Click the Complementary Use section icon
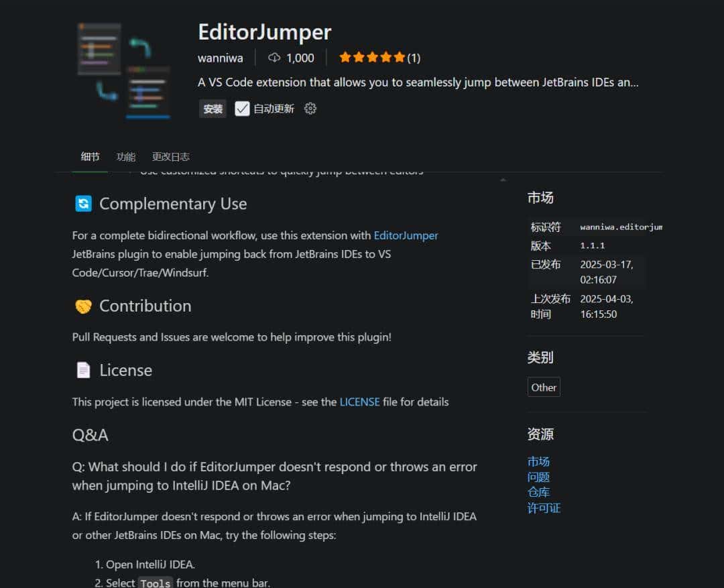724x588 pixels. [x=83, y=203]
